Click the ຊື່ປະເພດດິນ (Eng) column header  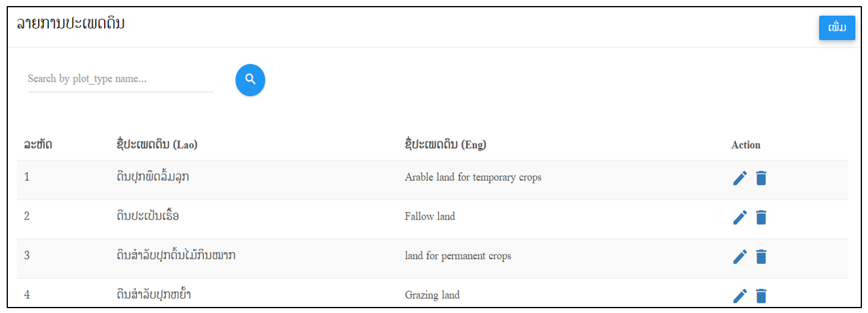[446, 145]
